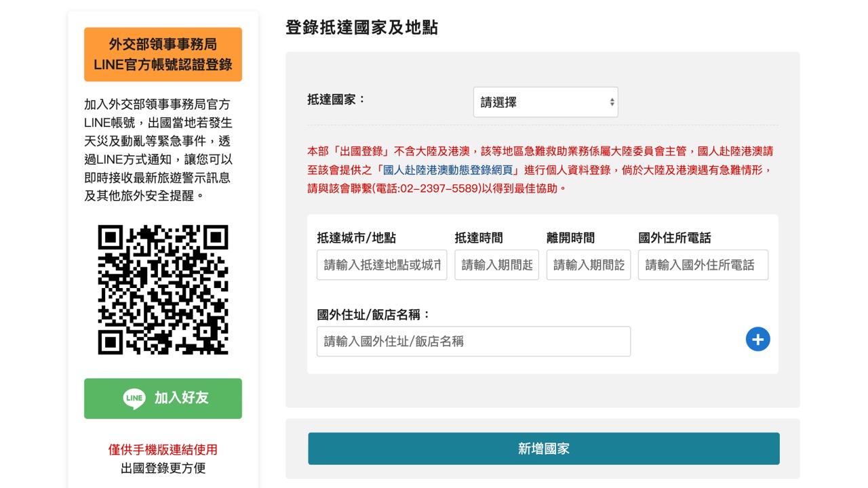Click the 登錄抵達國家及地點 heading

pyautogui.click(x=361, y=28)
